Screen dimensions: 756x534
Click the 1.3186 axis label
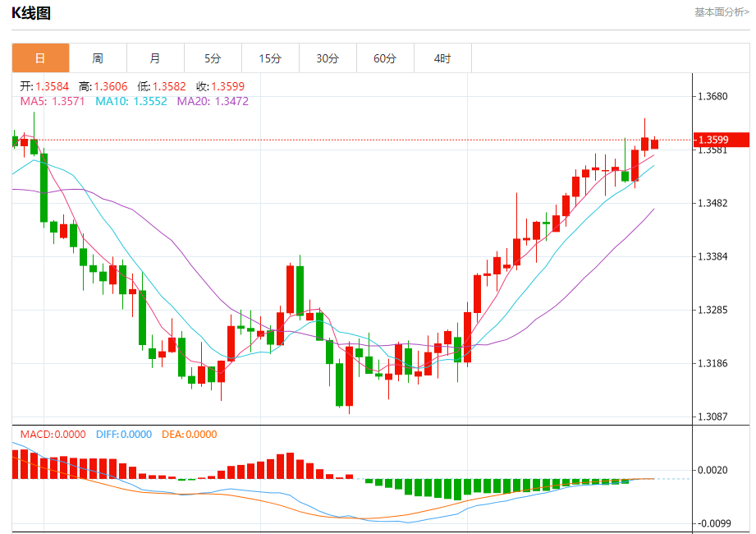tap(712, 363)
